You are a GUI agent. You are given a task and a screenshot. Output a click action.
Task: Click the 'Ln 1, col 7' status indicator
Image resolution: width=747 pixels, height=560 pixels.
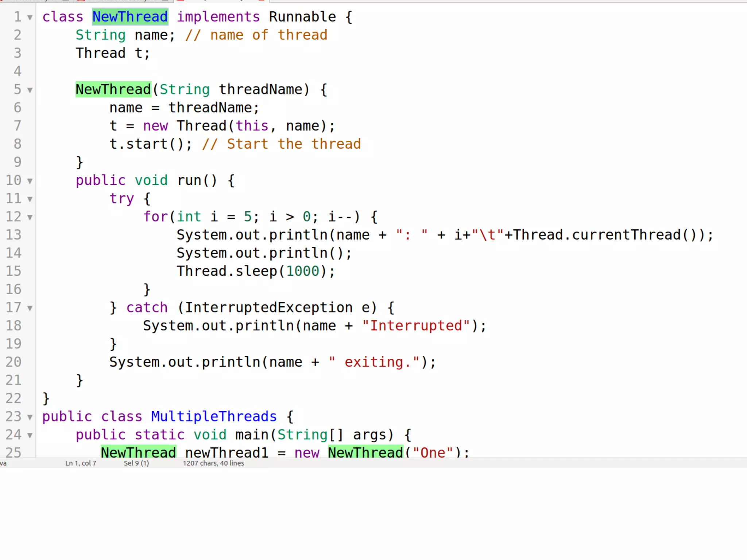click(x=81, y=463)
